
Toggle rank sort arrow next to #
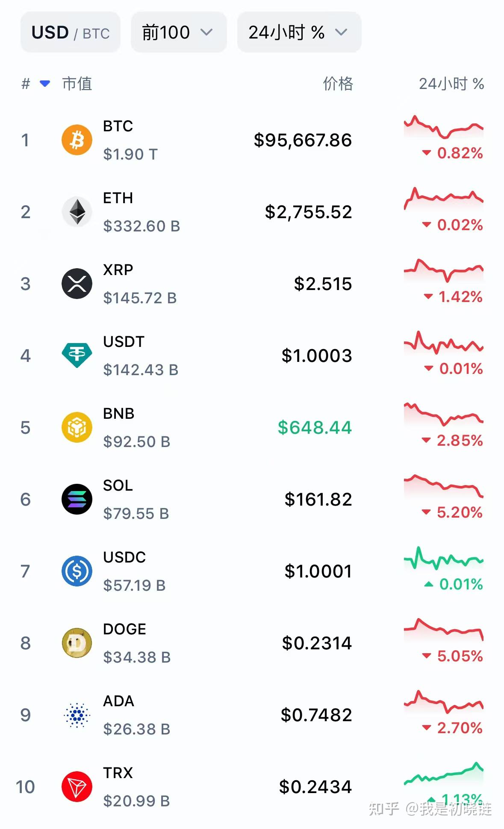coord(45,83)
